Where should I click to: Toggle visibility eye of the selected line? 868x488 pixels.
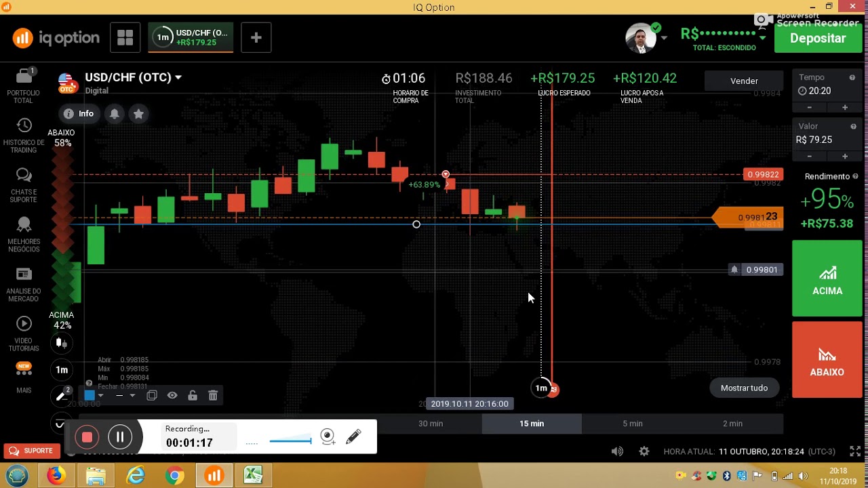172,395
